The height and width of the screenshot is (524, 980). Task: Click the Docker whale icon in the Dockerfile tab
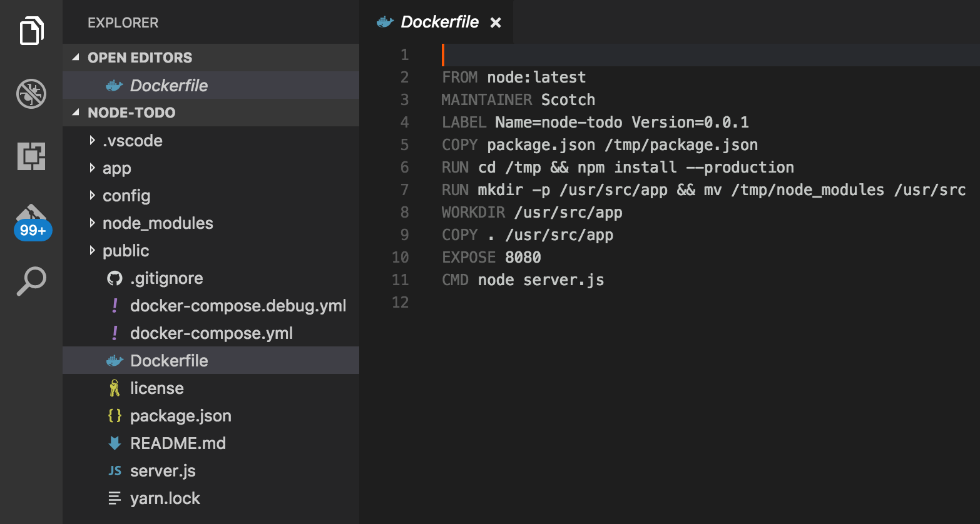click(385, 23)
